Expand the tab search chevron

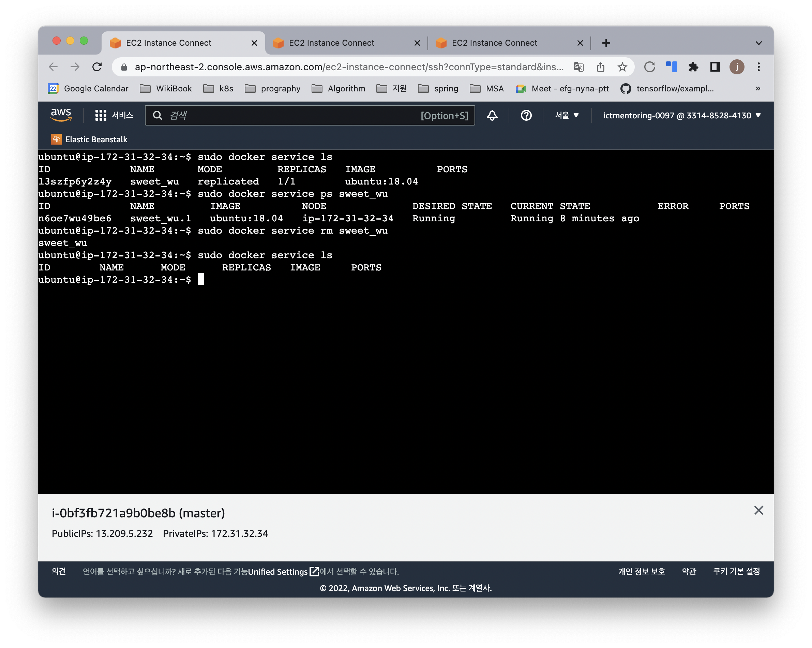pos(758,43)
